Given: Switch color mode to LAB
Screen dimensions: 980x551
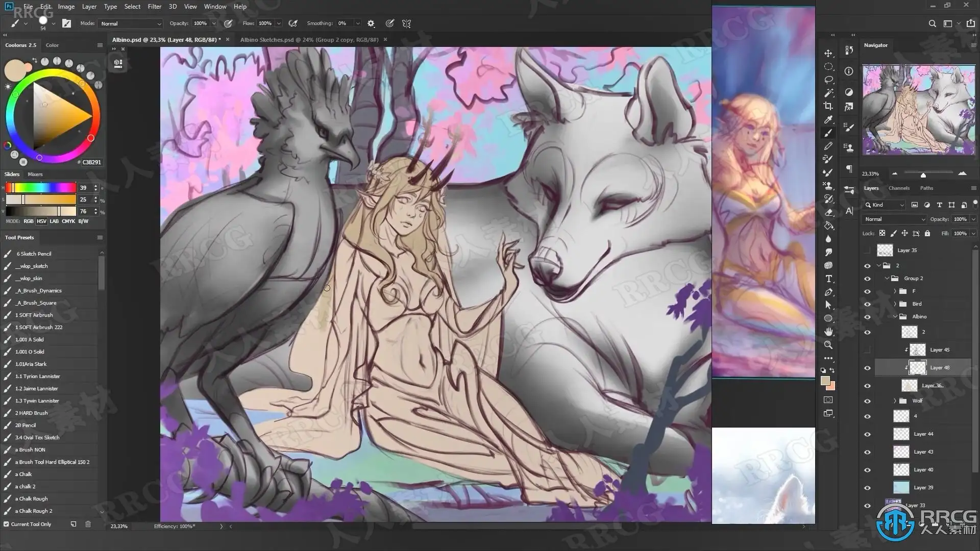Looking at the screenshot, I should 54,221.
